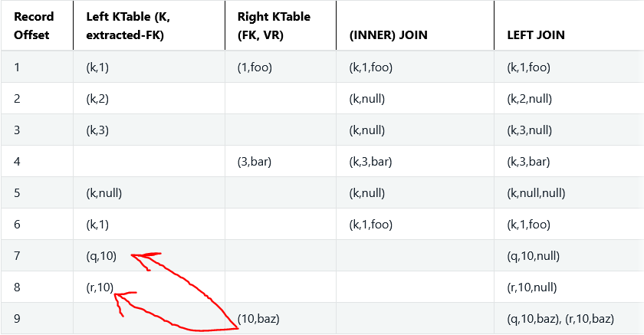Click the (r,10) left table cell
Screen dimensions: 644x335
point(100,287)
